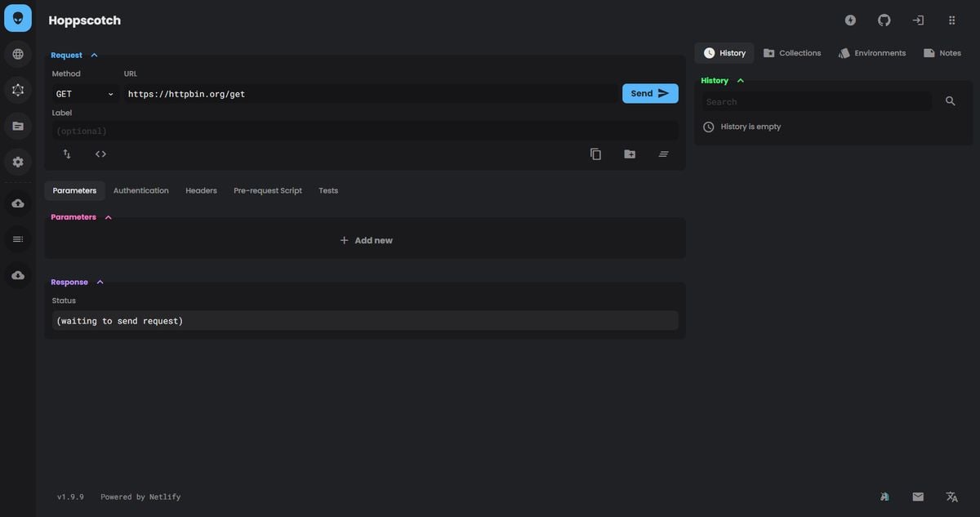This screenshot has height=517, width=980.
Task: Click Add new parameter button
Action: pos(365,240)
